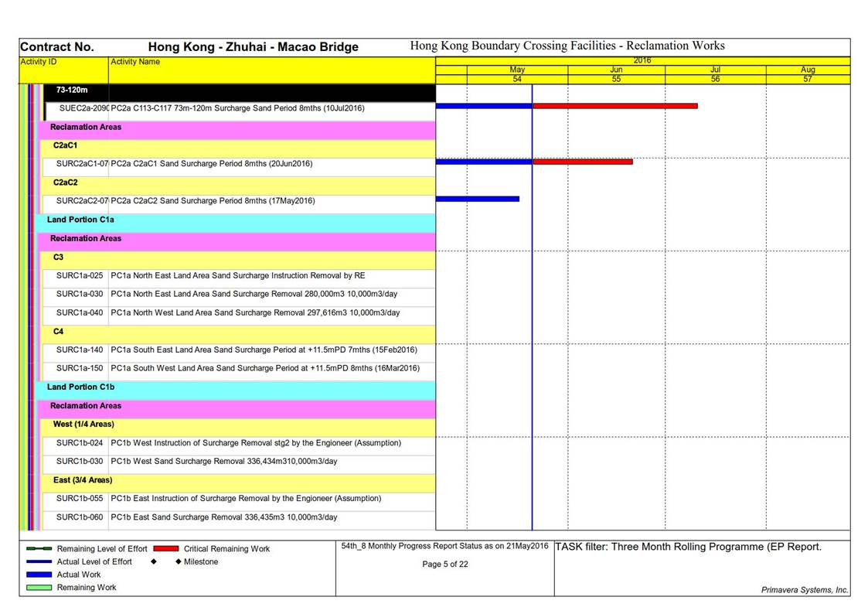Click the Activity Name column header
Screen dimensions: 868x614
[x=272, y=70]
